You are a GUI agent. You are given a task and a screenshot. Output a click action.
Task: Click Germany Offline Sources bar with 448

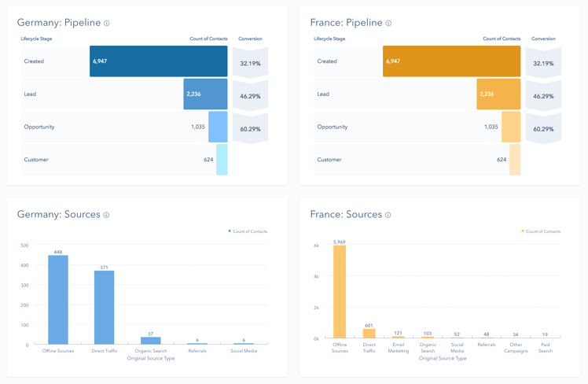point(58,301)
